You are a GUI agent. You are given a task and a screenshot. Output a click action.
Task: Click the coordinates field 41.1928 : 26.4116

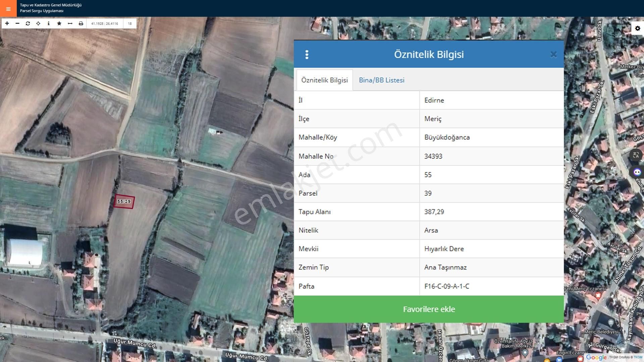pyautogui.click(x=105, y=23)
